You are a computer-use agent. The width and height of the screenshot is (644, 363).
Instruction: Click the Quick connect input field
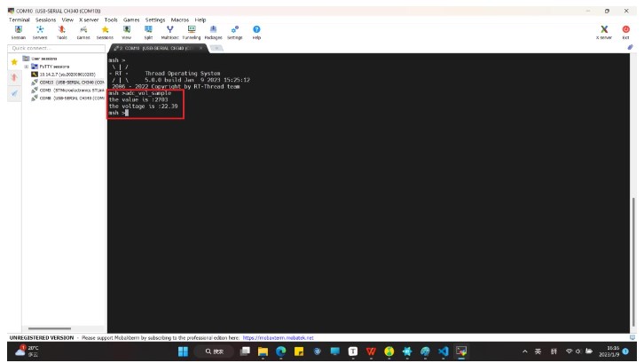point(56,48)
